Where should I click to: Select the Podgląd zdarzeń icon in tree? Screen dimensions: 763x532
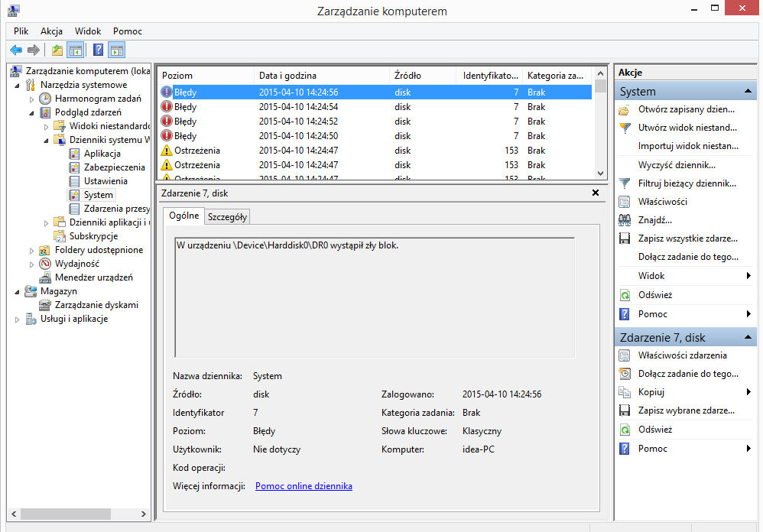tap(45, 112)
